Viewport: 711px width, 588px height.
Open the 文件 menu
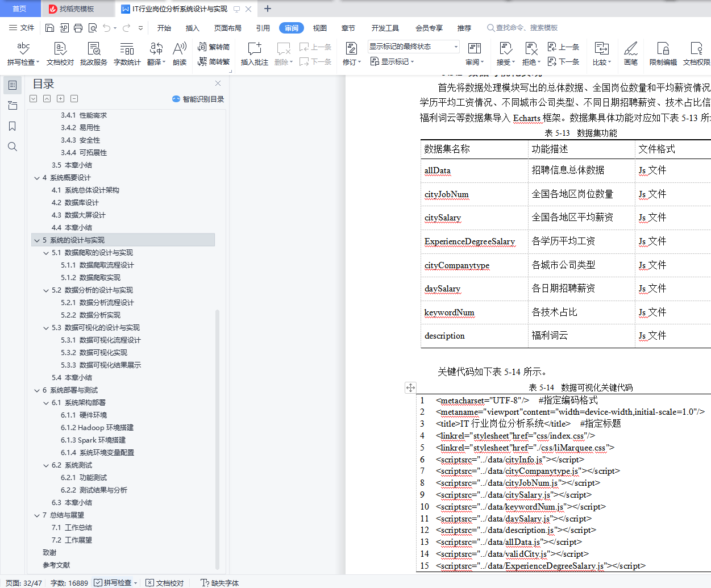point(22,28)
